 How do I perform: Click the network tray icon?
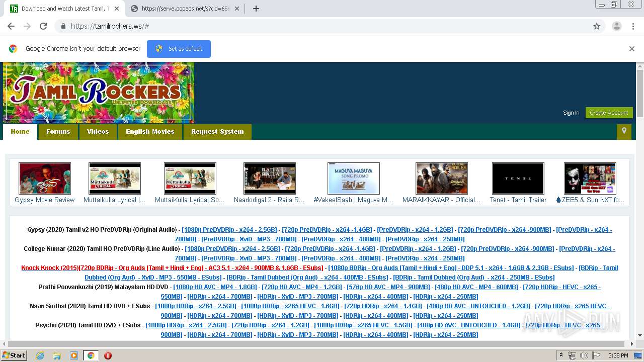pyautogui.click(x=572, y=355)
